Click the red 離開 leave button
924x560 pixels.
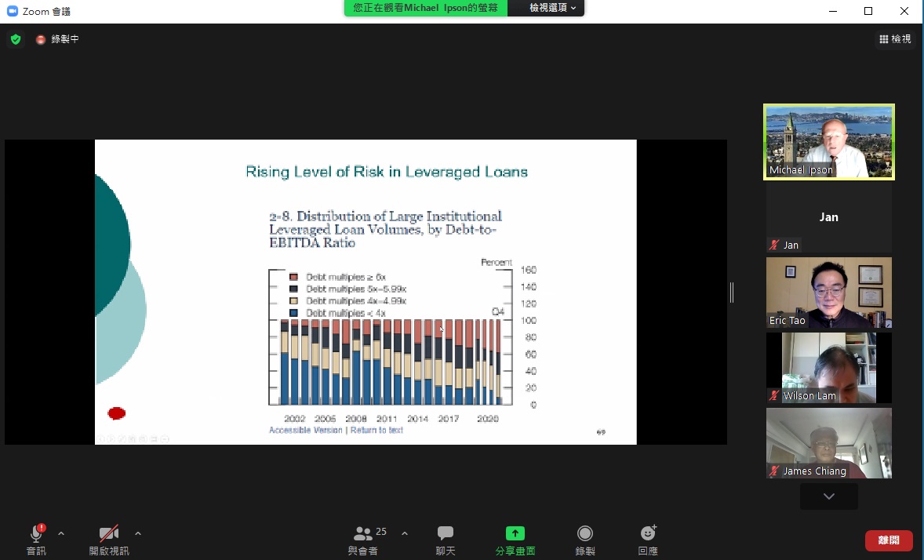point(889,540)
